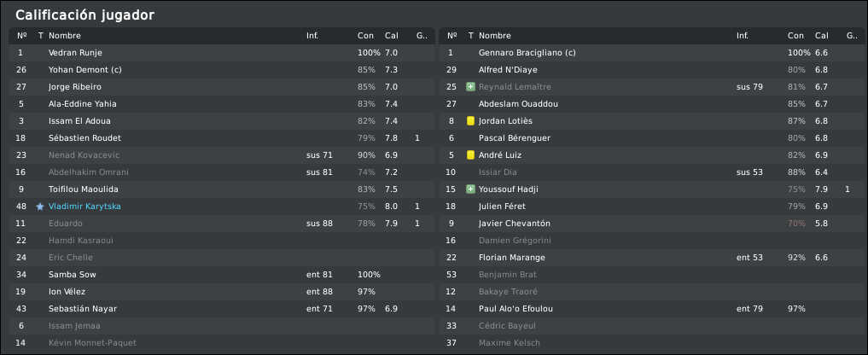Sort left table by Nombre column
Image resolution: width=868 pixels, height=355 pixels.
point(65,36)
